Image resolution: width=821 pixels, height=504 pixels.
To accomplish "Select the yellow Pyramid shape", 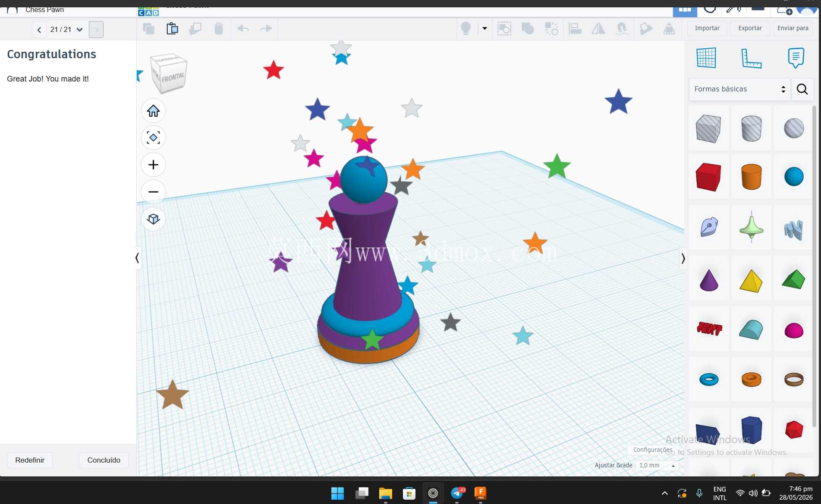I will (751, 281).
